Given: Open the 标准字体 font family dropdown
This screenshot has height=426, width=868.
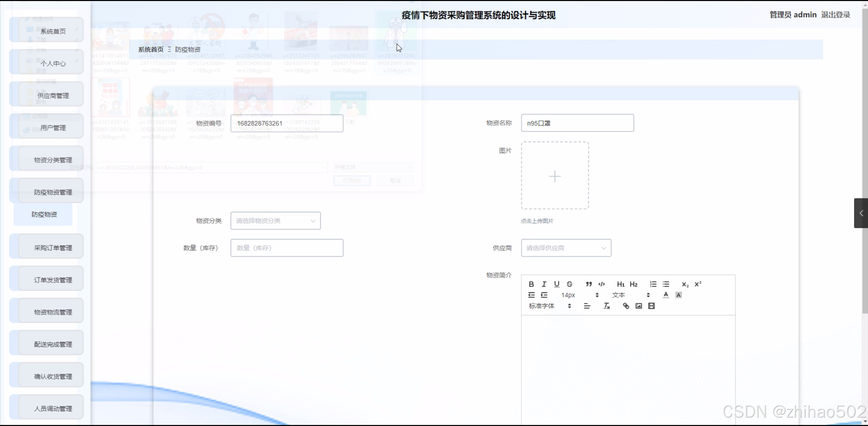Looking at the screenshot, I should [541, 306].
